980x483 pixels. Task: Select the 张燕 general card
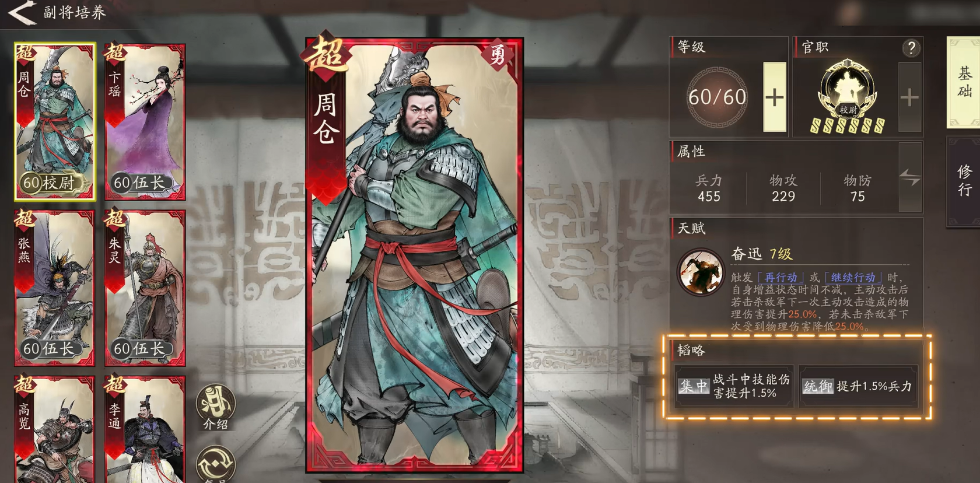click(54, 288)
